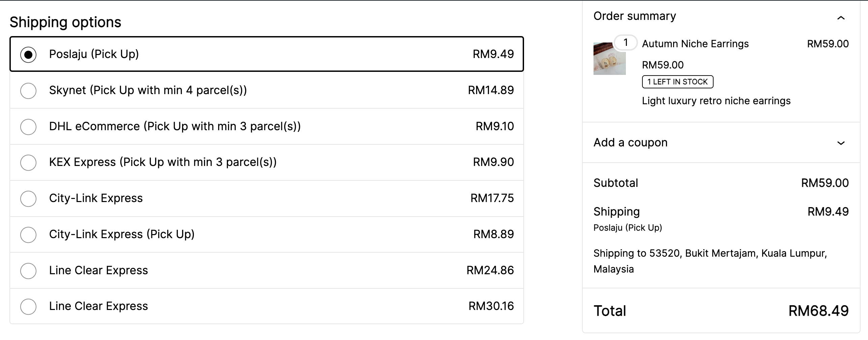Click the Add a coupon label

(x=630, y=143)
